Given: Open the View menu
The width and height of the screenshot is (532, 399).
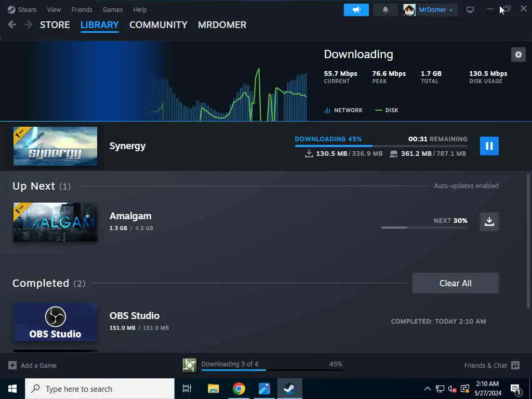Looking at the screenshot, I should point(54,9).
